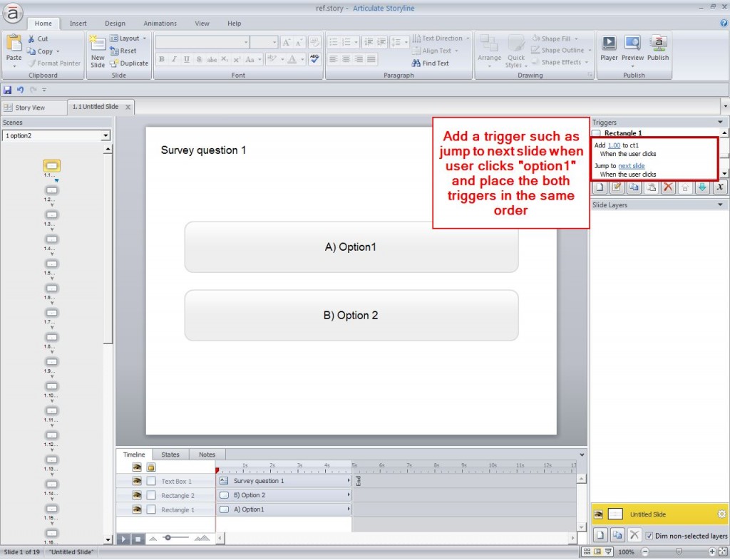Open the Quick Access Toolbar customize arrow
The height and width of the screenshot is (560, 730).
(44, 90)
